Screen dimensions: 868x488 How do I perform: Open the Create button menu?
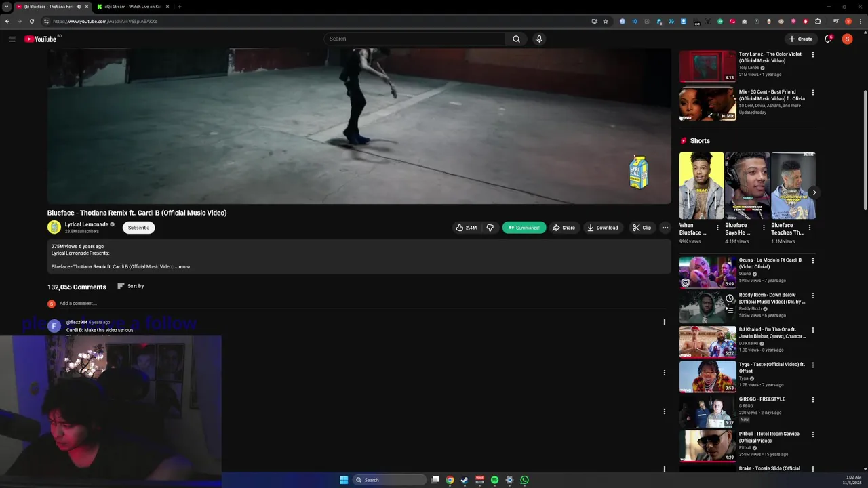pos(800,39)
